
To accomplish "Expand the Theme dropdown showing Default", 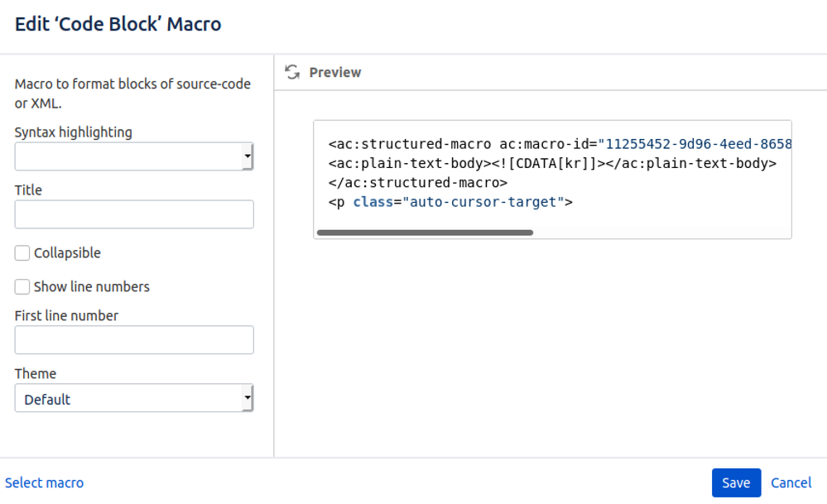I will click(x=132, y=399).
